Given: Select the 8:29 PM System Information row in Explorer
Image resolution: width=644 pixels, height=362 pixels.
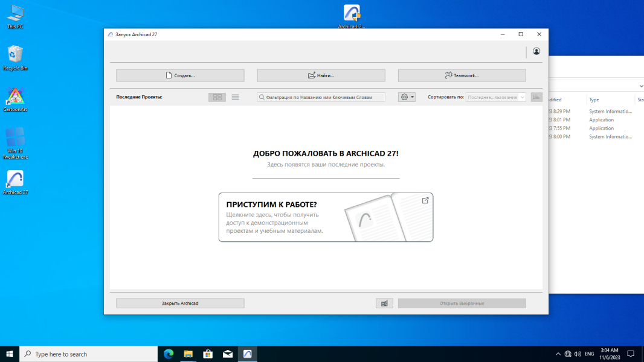Looking at the screenshot, I should point(596,111).
